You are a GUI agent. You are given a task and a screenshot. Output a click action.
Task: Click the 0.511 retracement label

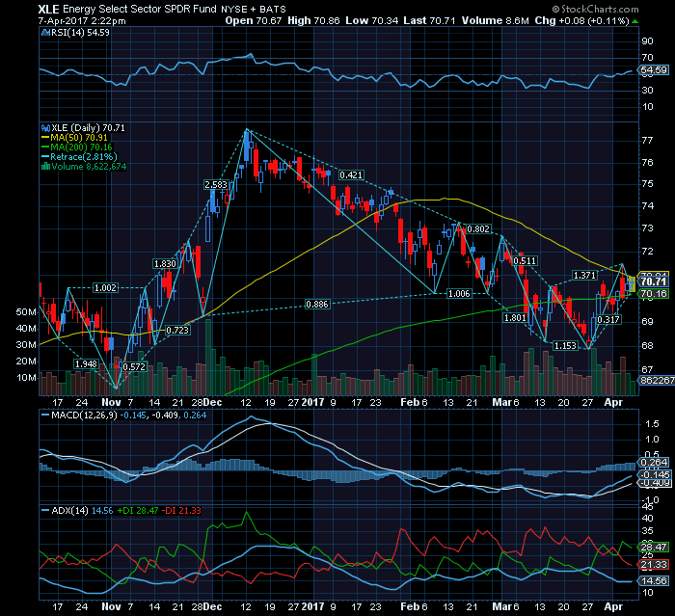pyautogui.click(x=525, y=261)
